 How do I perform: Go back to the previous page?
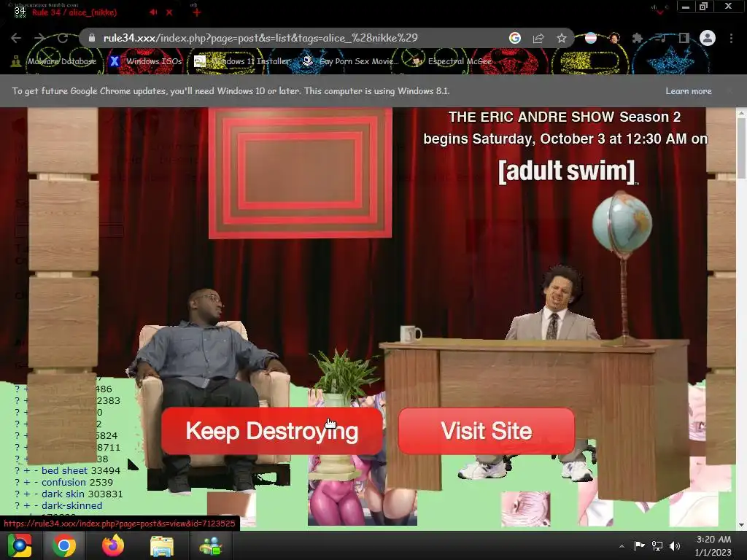tap(16, 38)
